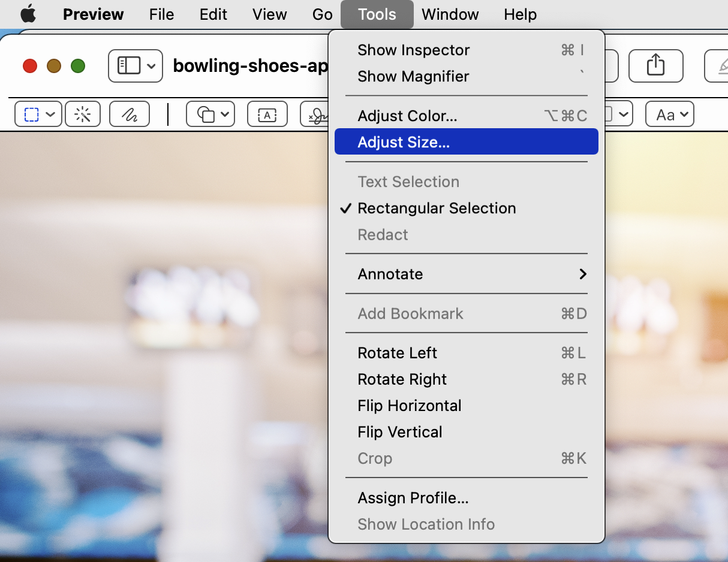
Task: Open the Preview application menu
Action: tap(93, 14)
